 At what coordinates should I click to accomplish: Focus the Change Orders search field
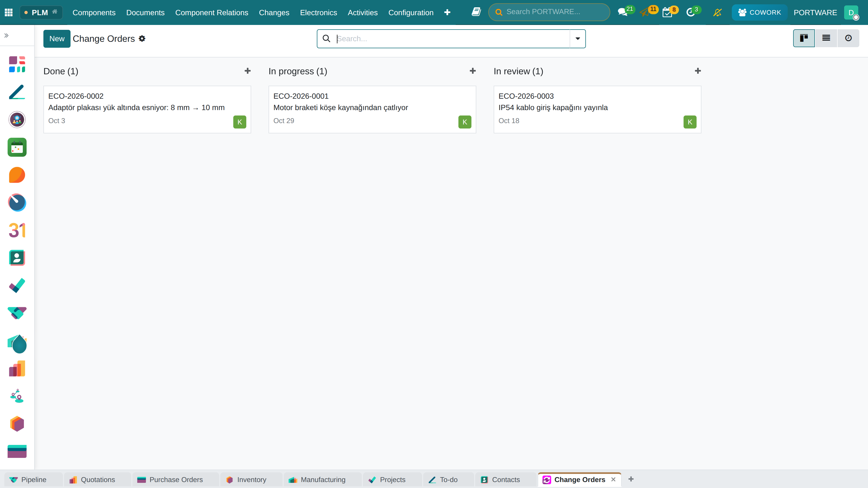point(452,39)
